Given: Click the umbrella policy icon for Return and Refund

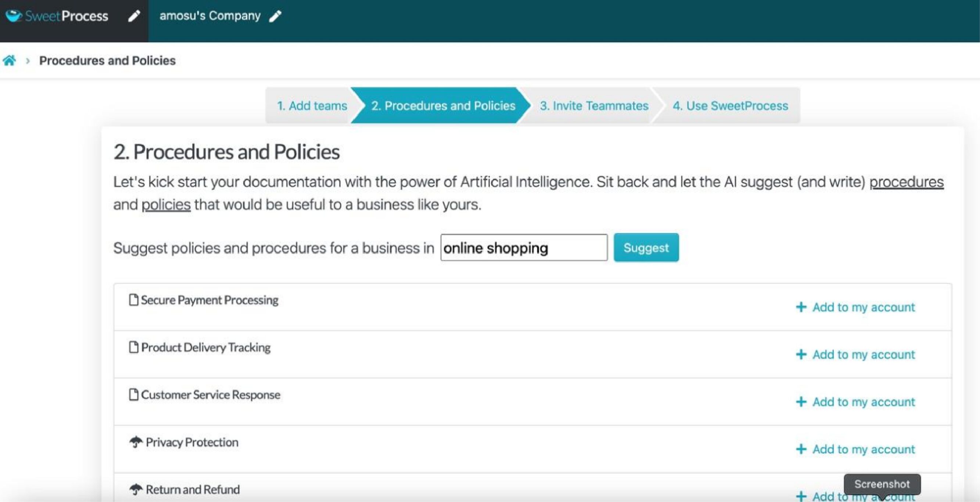Looking at the screenshot, I should coord(136,489).
